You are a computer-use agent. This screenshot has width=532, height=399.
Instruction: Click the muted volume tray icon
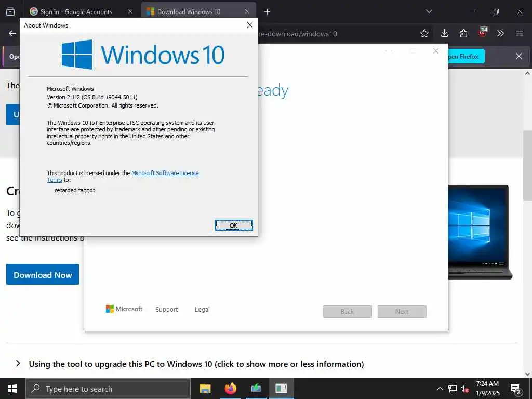tap(464, 389)
